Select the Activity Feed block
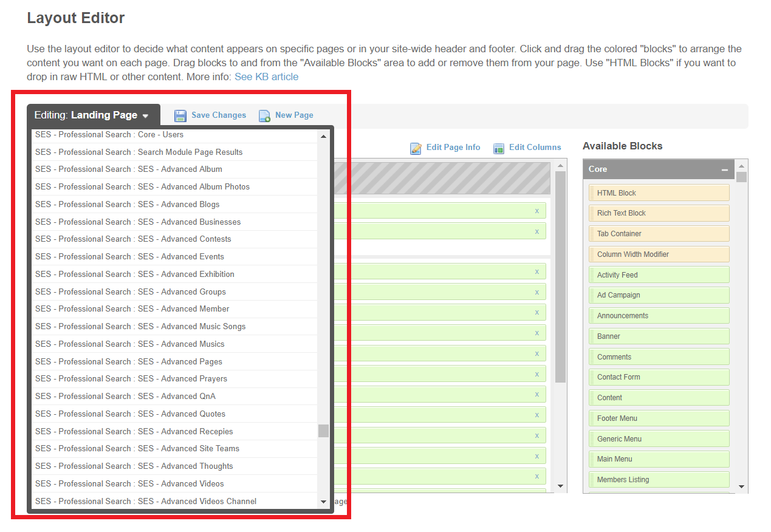This screenshot has height=532, width=771. click(x=659, y=275)
